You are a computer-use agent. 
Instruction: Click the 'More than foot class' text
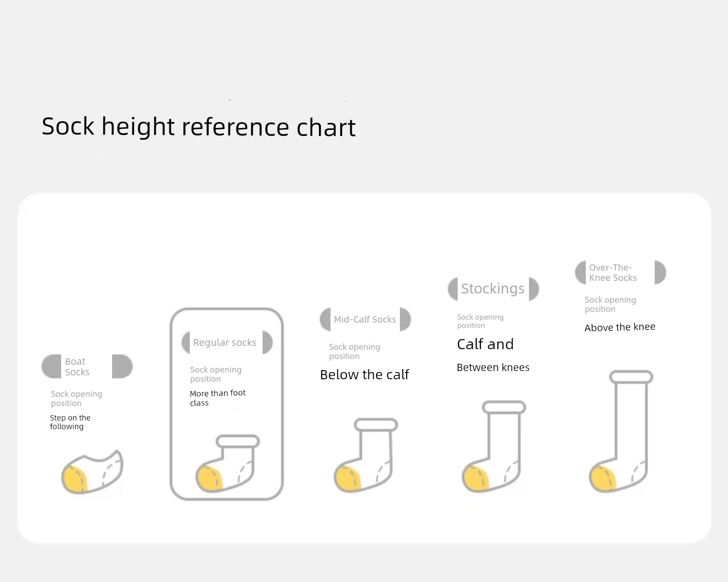coord(218,398)
